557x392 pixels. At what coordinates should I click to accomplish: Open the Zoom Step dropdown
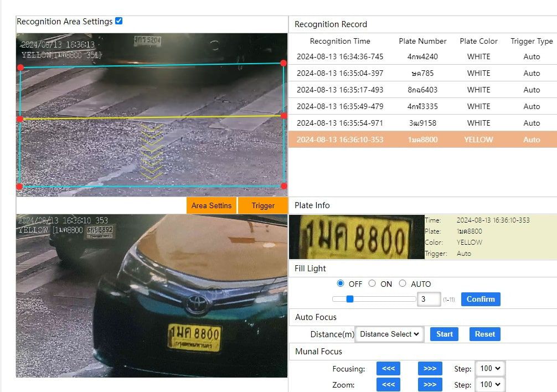(490, 384)
